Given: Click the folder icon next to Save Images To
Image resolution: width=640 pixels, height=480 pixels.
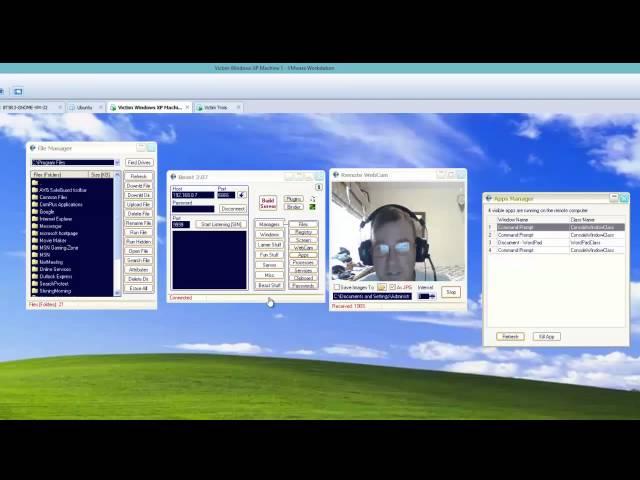Looking at the screenshot, I should pyautogui.click(x=381, y=287).
